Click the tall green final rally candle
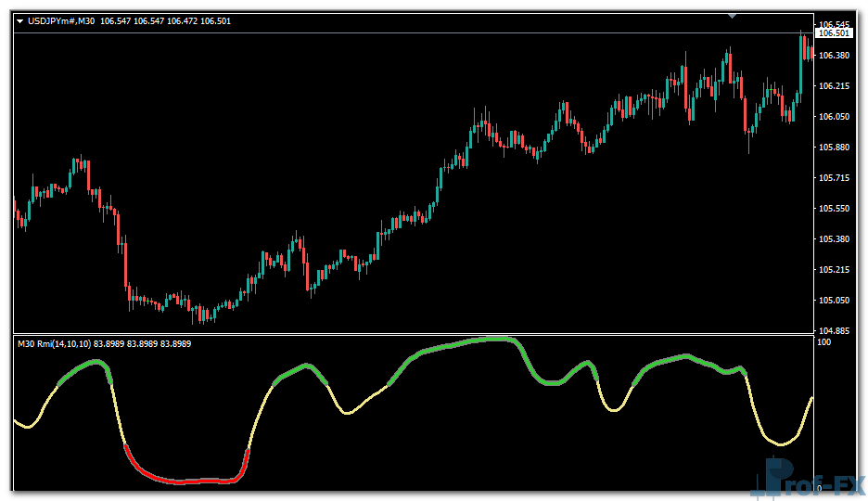Image resolution: width=868 pixels, height=501 pixels. click(x=801, y=65)
